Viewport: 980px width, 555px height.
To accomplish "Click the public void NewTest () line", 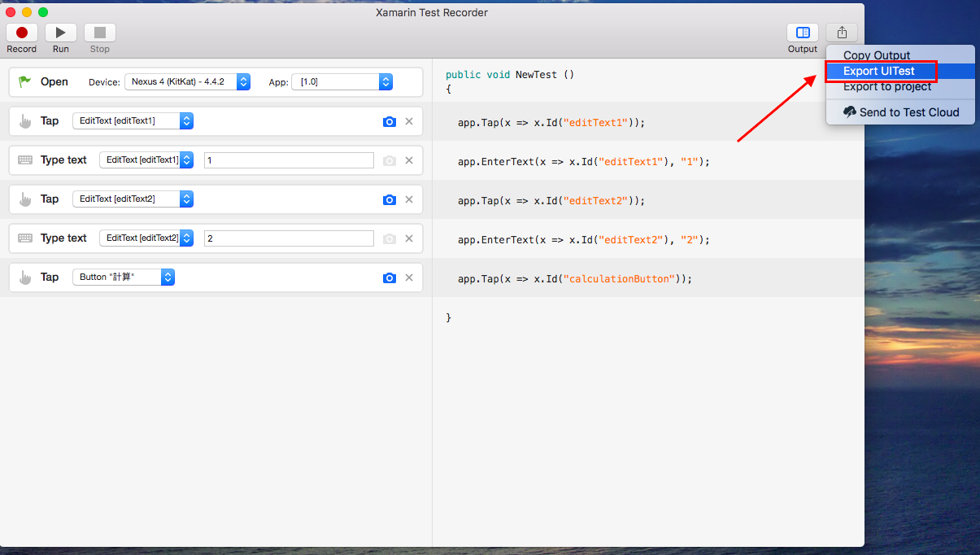I will point(510,74).
